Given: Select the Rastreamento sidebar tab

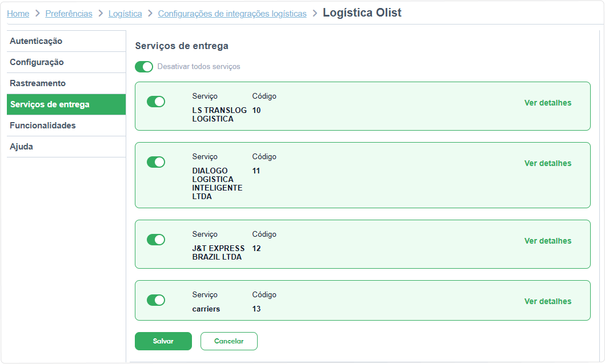Looking at the screenshot, I should click(38, 83).
